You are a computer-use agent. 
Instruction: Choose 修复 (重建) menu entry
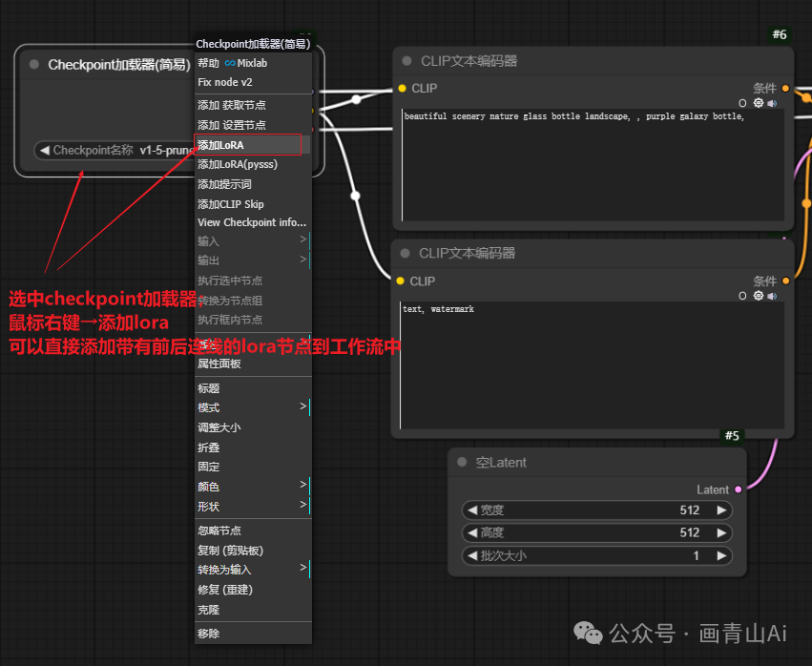pyautogui.click(x=253, y=590)
